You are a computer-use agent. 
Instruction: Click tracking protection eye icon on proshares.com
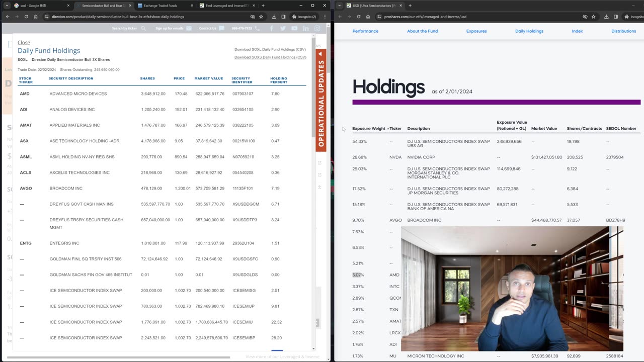[585, 17]
